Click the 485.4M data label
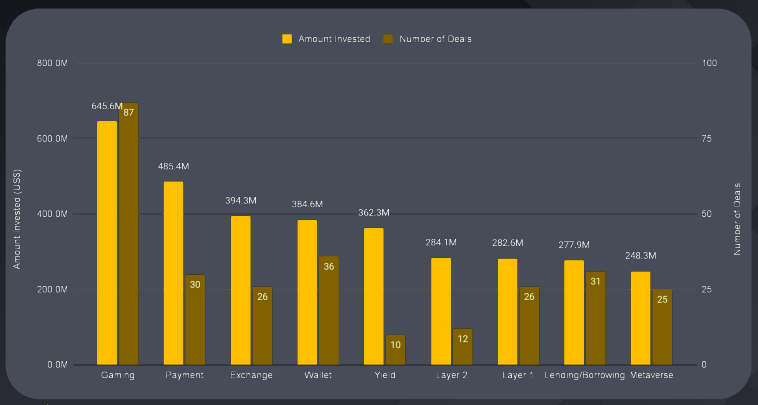 (x=174, y=166)
